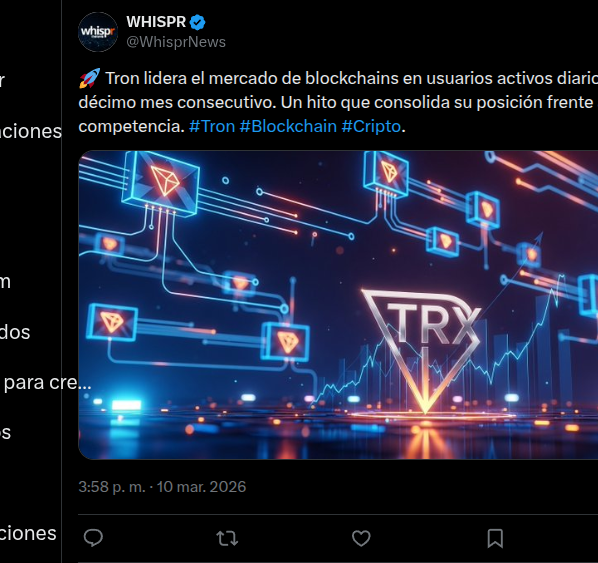The width and height of the screenshot is (598, 563).
Task: Open the #Tron hashtag
Action: point(212,126)
